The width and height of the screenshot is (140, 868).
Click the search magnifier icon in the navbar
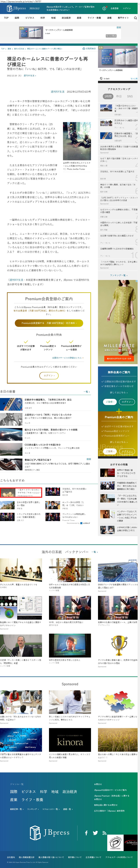click(135, 18)
